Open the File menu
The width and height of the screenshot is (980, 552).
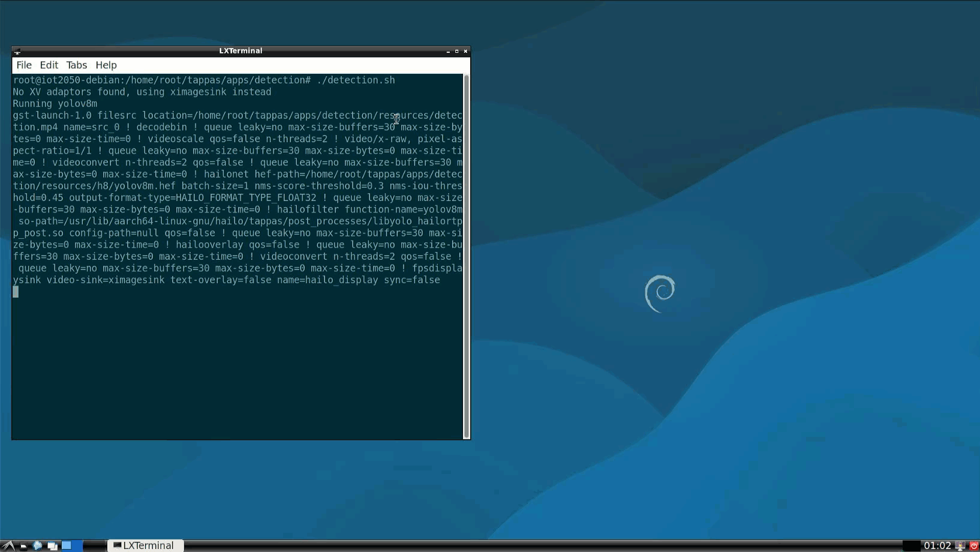click(24, 65)
